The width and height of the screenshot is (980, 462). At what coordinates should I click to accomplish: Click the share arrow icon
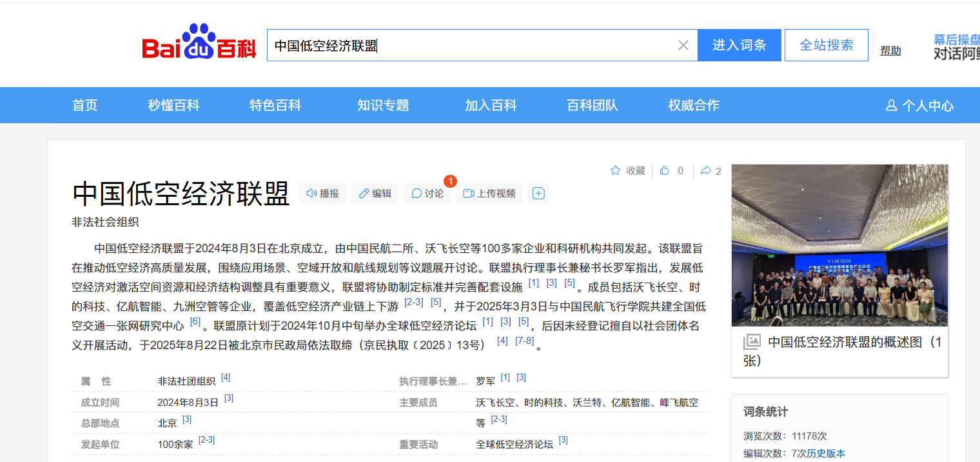(x=706, y=171)
